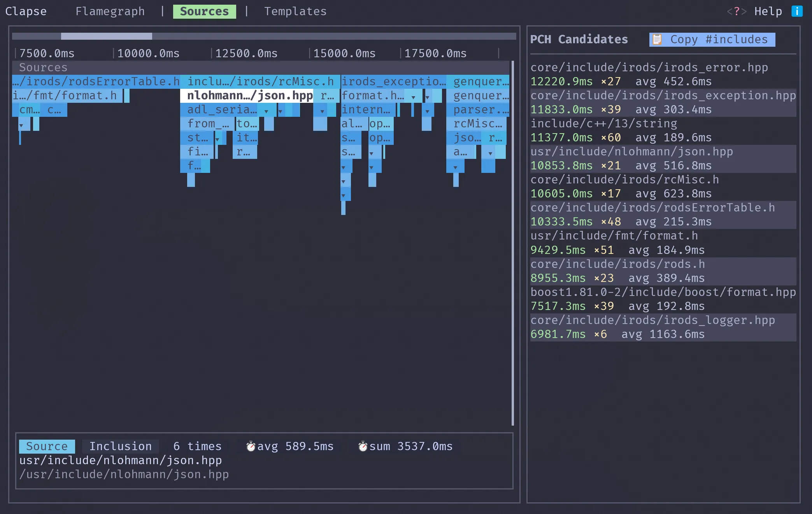Select the rcMisc… block on right

(x=477, y=123)
